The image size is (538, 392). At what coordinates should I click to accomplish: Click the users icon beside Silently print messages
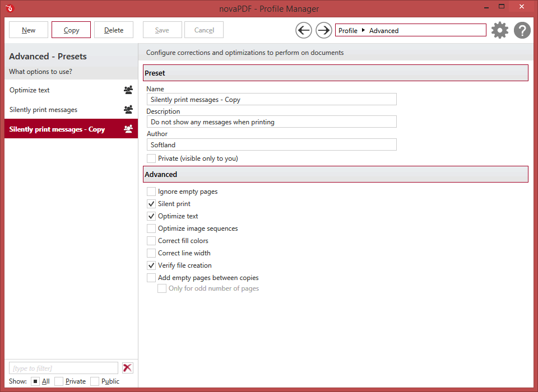128,109
